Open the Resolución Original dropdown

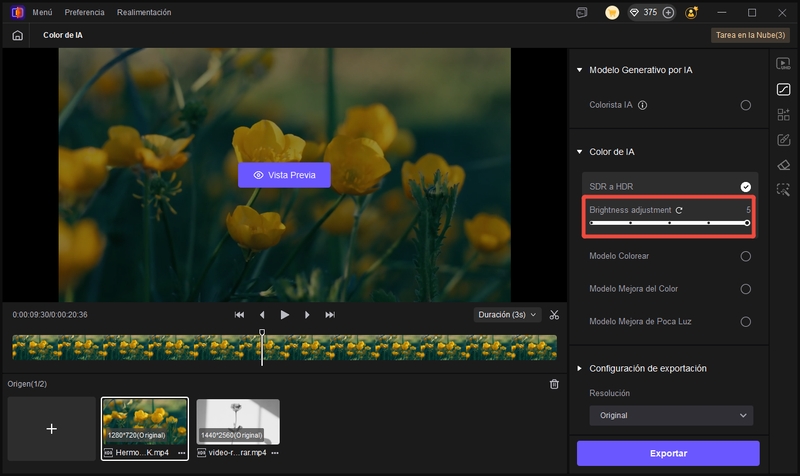coord(670,415)
